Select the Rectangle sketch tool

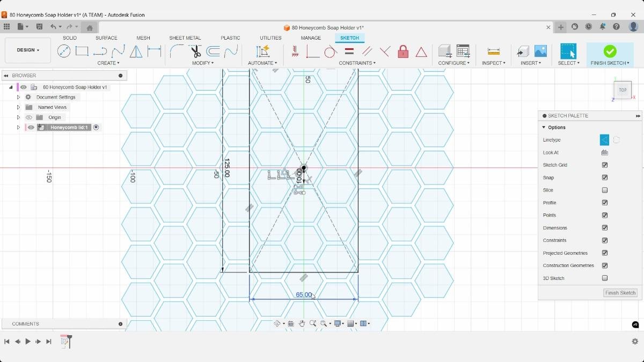[82, 51]
